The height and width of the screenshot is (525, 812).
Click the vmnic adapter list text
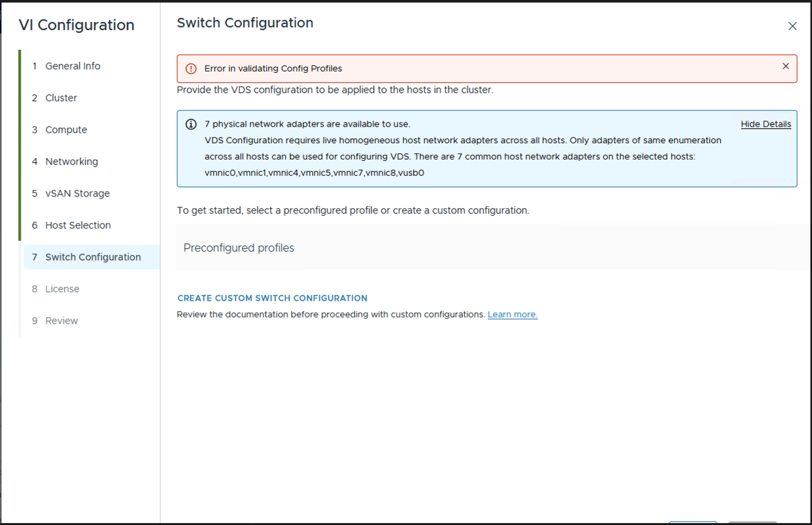[314, 173]
